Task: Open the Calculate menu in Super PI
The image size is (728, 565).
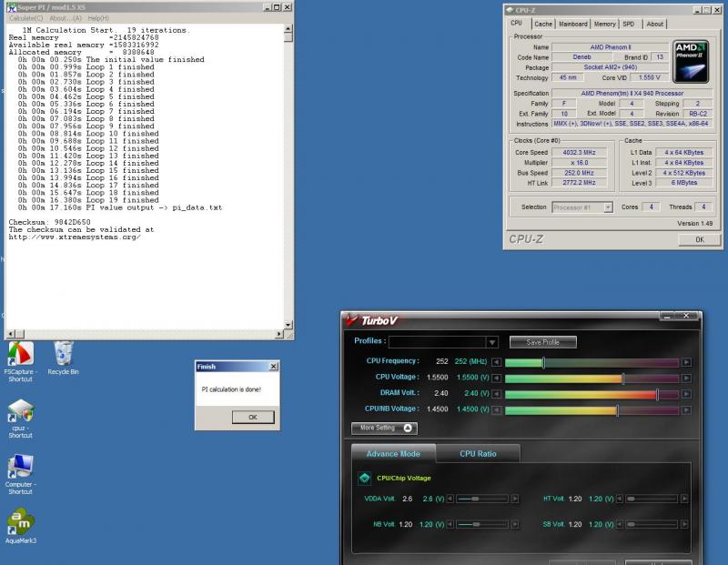Action: [25, 18]
